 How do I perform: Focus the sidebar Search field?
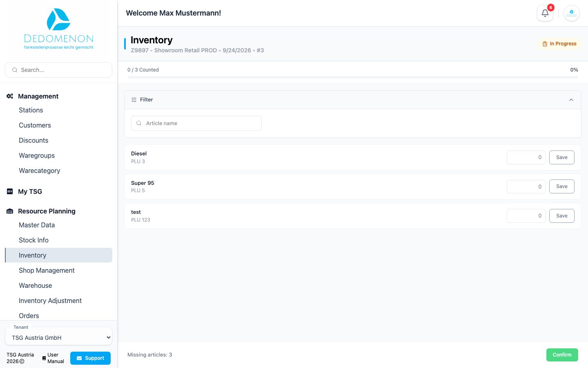tap(58, 70)
